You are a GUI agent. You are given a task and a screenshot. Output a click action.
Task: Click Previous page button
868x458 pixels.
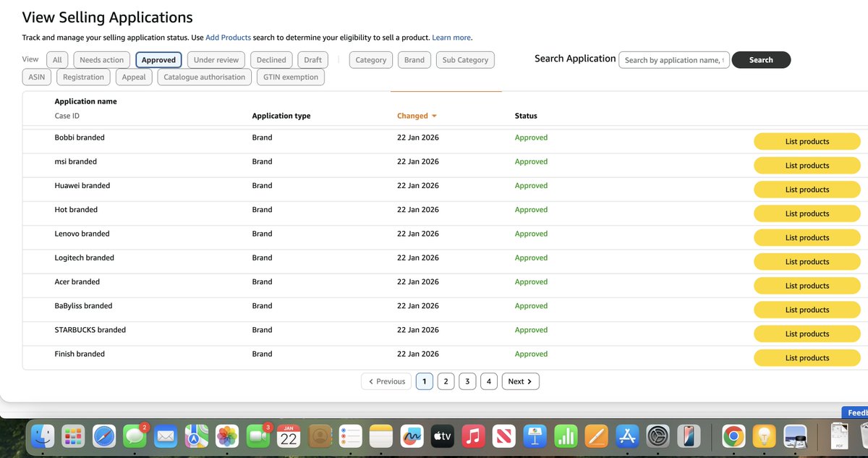point(386,381)
